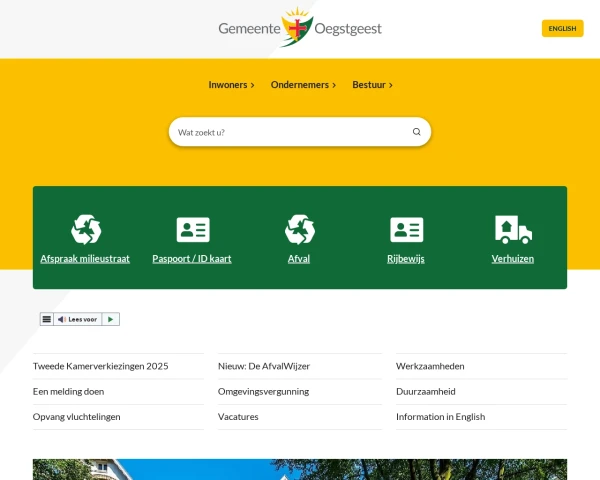
Task: Start Lees voor read-aloud speaker button
Action: point(82,319)
